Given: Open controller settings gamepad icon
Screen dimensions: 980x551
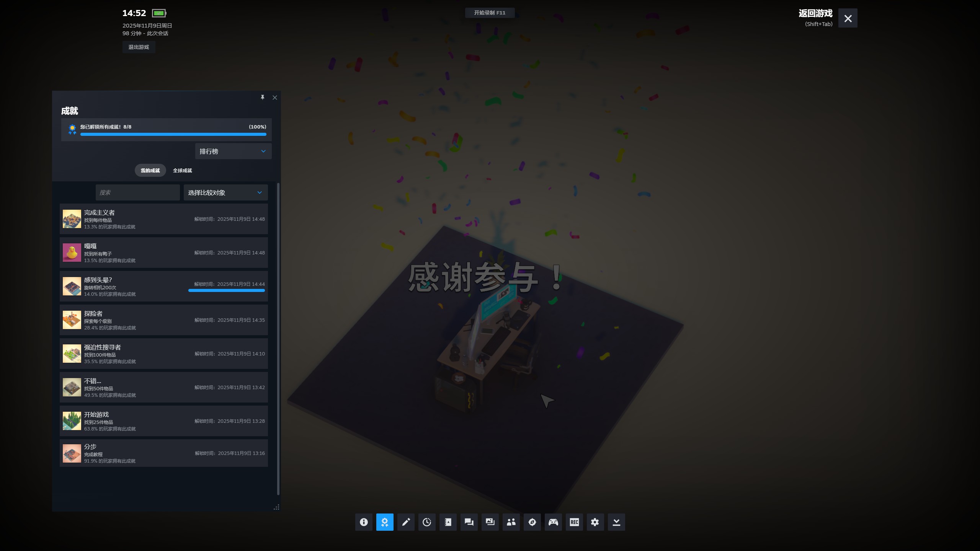Looking at the screenshot, I should pos(553,522).
